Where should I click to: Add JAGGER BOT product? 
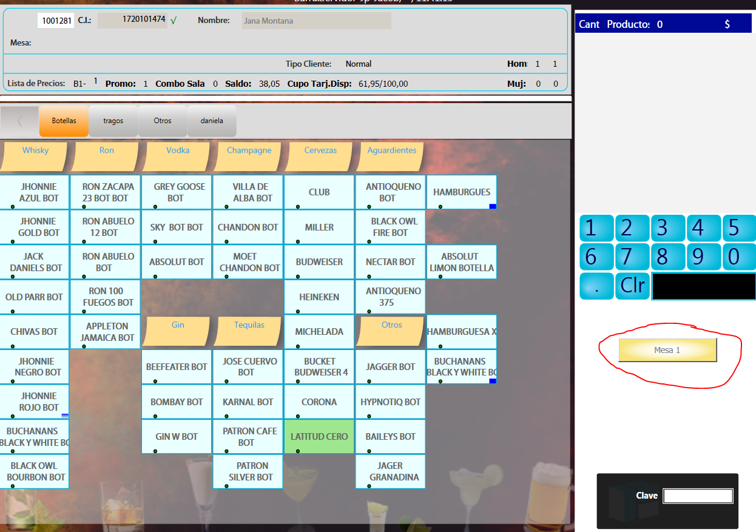[391, 367]
